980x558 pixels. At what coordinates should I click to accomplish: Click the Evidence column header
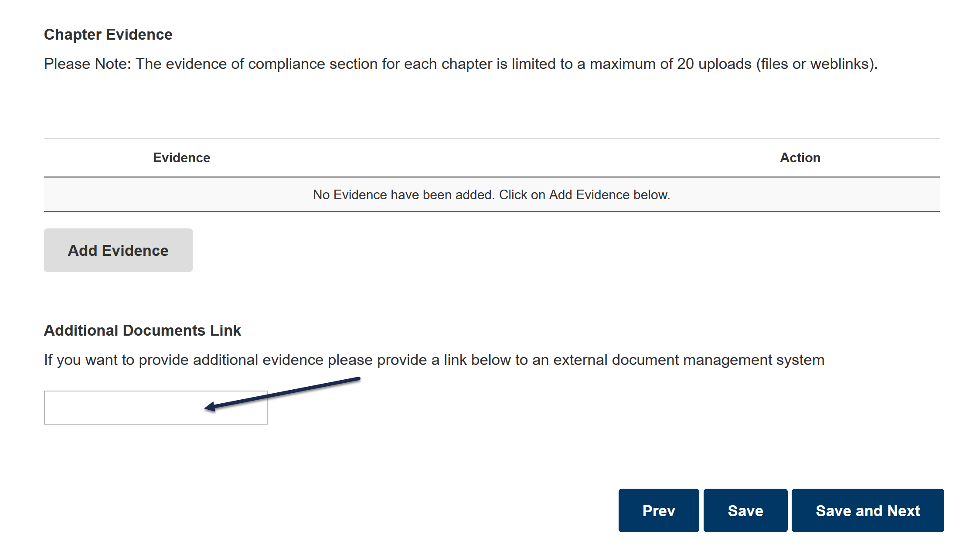[x=181, y=157]
